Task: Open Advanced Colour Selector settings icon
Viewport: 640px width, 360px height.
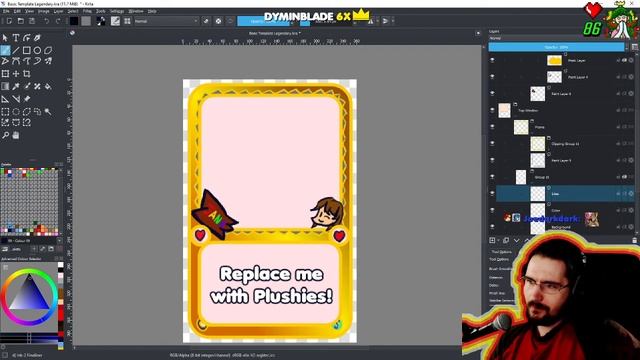Action: tap(5, 267)
